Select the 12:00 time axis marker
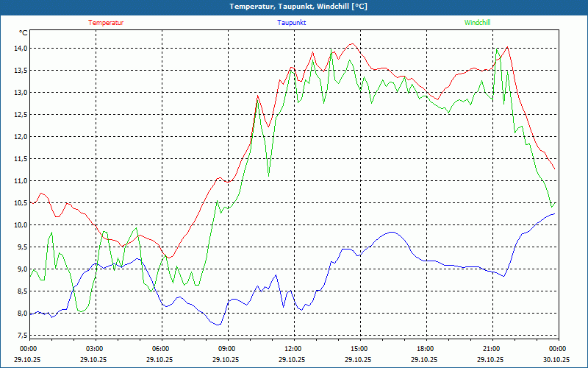Viewport: 588px width, 368px height. click(293, 348)
